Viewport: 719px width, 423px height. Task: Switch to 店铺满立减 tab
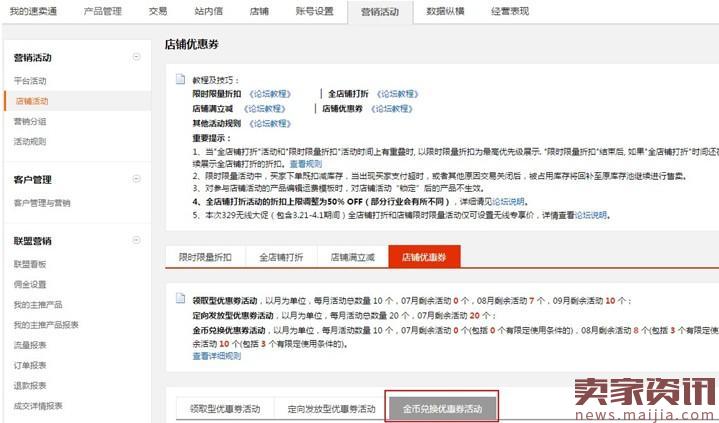353,257
